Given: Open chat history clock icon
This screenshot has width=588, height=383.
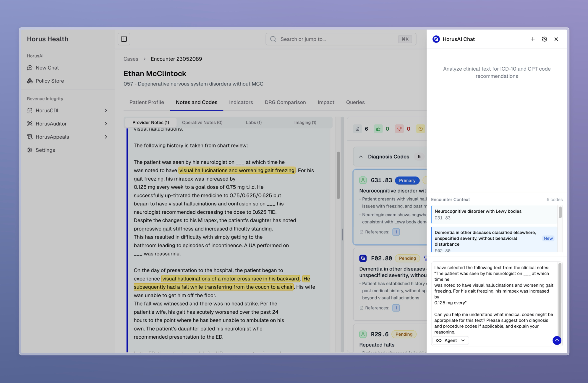Looking at the screenshot, I should 544,39.
